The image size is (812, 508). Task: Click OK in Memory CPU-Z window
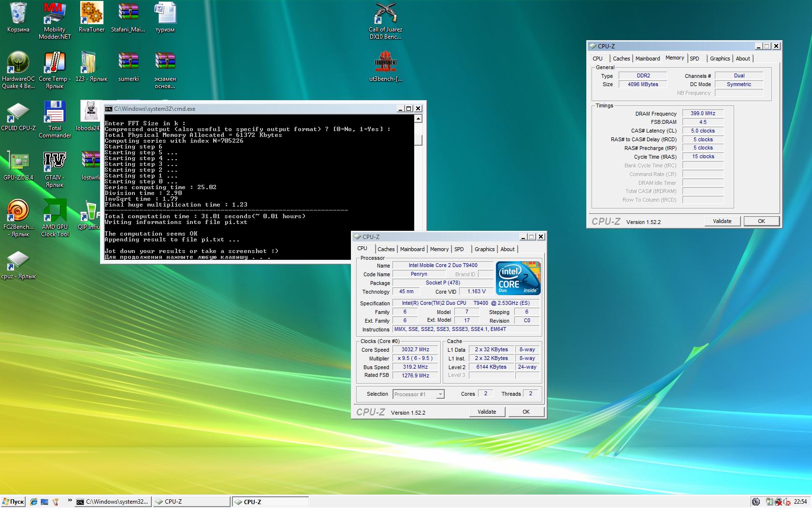pos(761,221)
